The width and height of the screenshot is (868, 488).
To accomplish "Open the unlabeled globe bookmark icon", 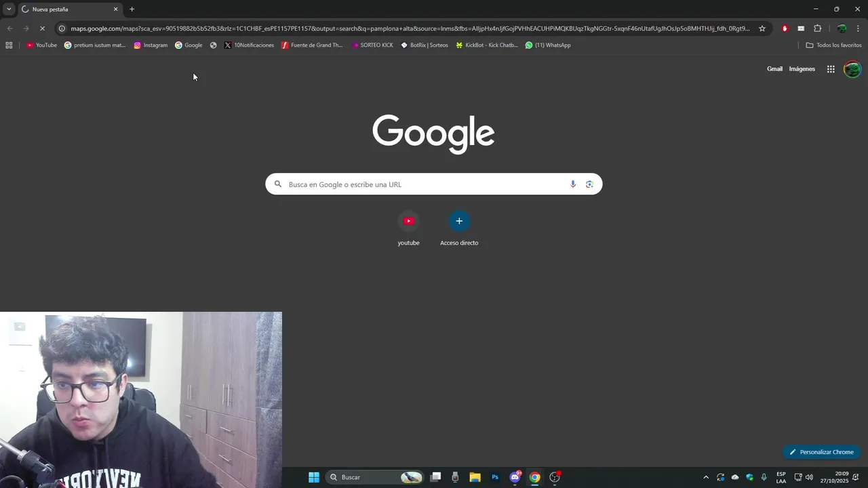I will coord(214,45).
